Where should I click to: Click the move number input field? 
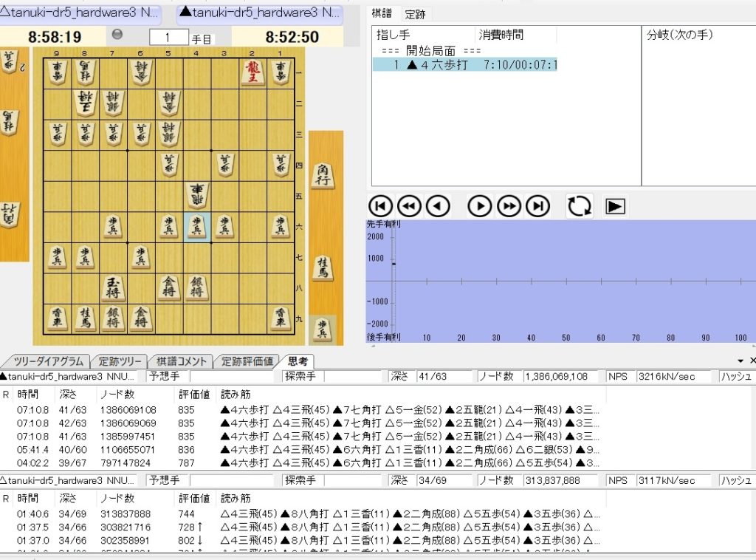tap(168, 37)
